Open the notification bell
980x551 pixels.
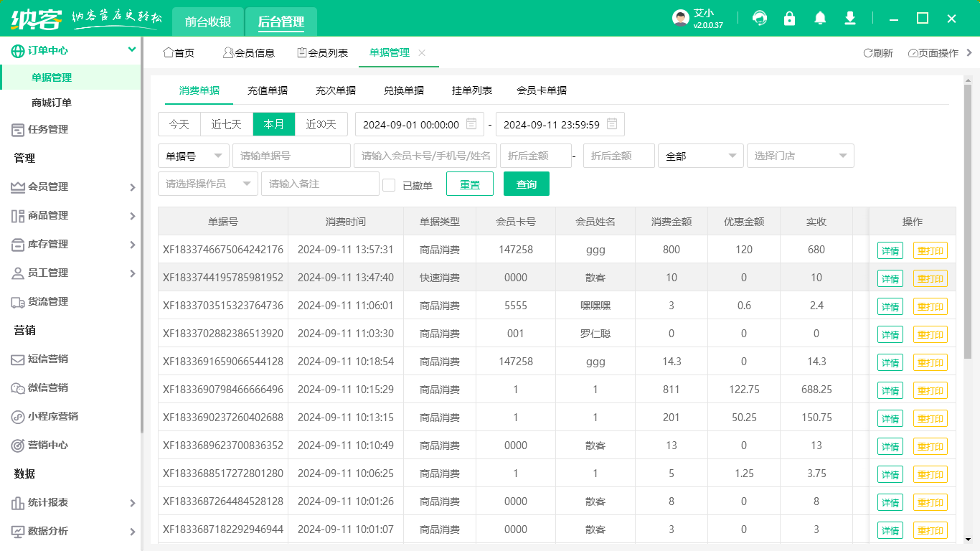[x=820, y=19]
